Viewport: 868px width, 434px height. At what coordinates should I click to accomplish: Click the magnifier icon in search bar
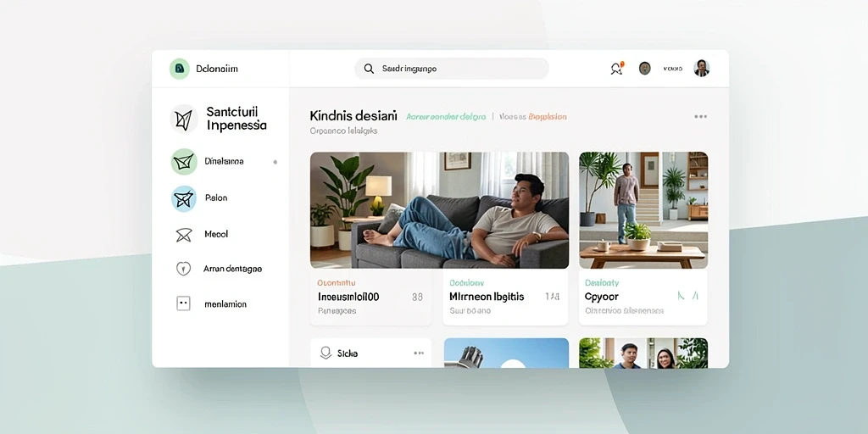(x=369, y=69)
